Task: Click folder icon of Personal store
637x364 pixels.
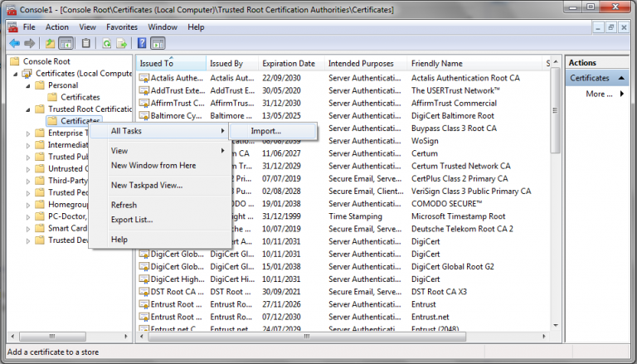Action: (40, 85)
